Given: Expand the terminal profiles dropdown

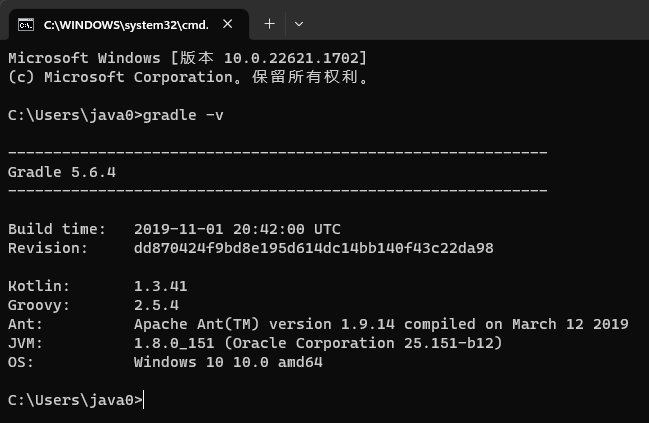Looking at the screenshot, I should (299, 23).
